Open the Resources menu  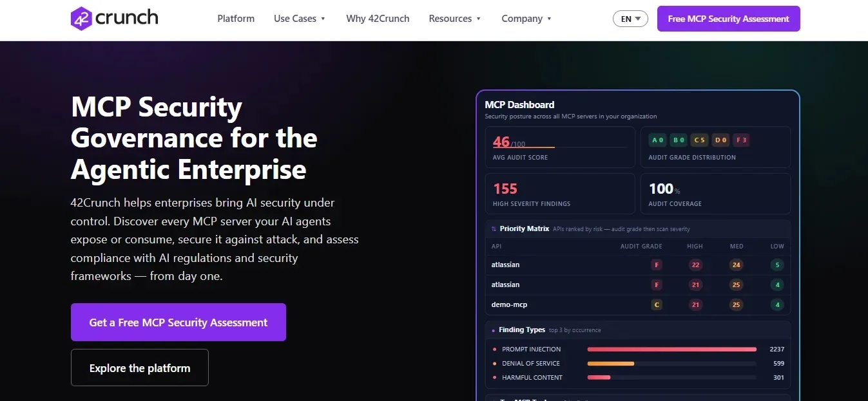pos(450,19)
